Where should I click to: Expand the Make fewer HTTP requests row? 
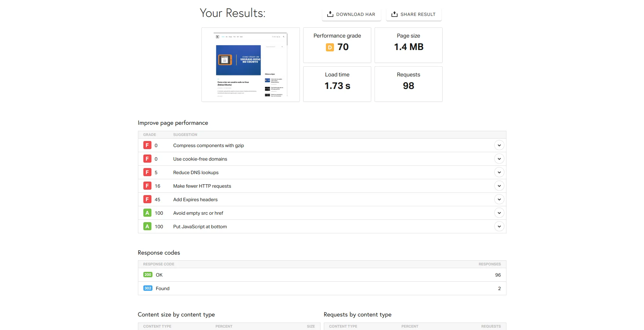click(x=499, y=186)
